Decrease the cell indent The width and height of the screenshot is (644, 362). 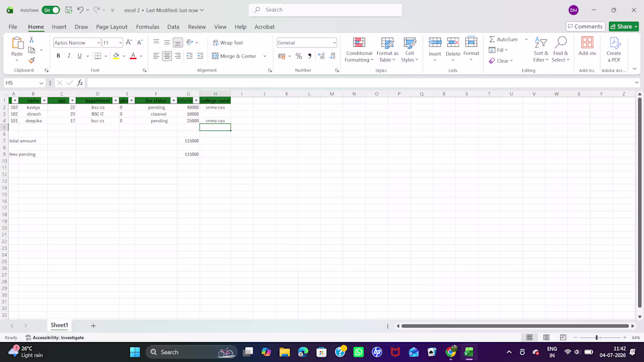click(189, 56)
